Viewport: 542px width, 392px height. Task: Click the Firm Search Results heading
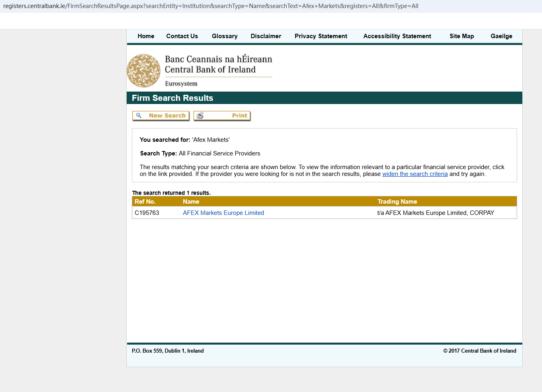172,98
